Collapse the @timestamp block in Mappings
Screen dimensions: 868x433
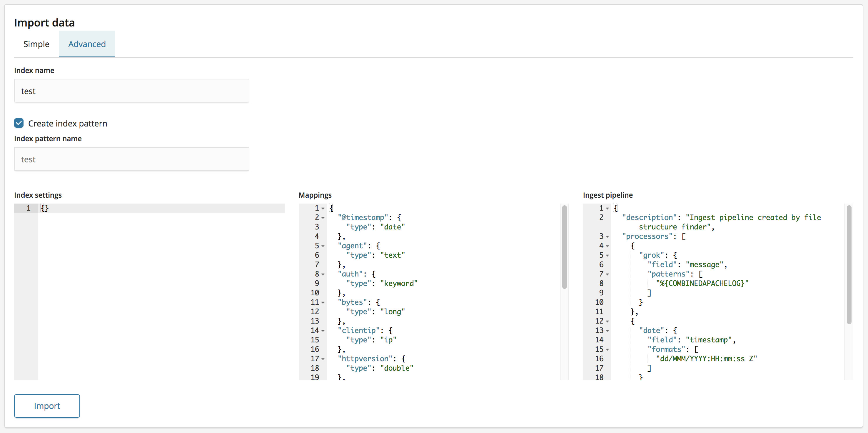coord(323,218)
